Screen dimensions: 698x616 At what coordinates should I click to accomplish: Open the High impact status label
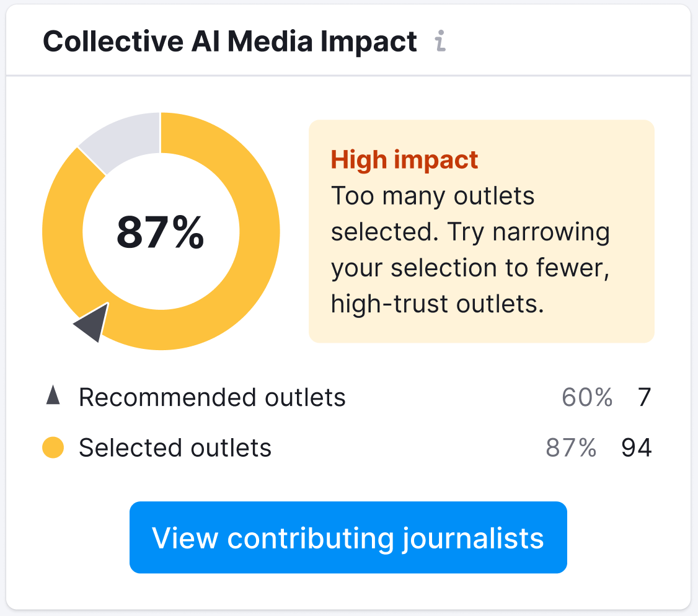(x=405, y=159)
